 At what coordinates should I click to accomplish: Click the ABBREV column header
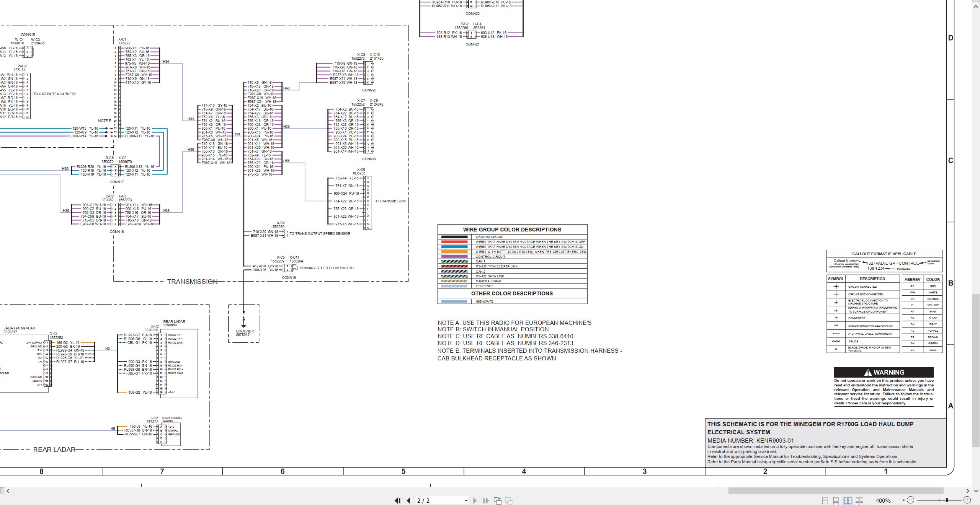pyautogui.click(x=912, y=279)
